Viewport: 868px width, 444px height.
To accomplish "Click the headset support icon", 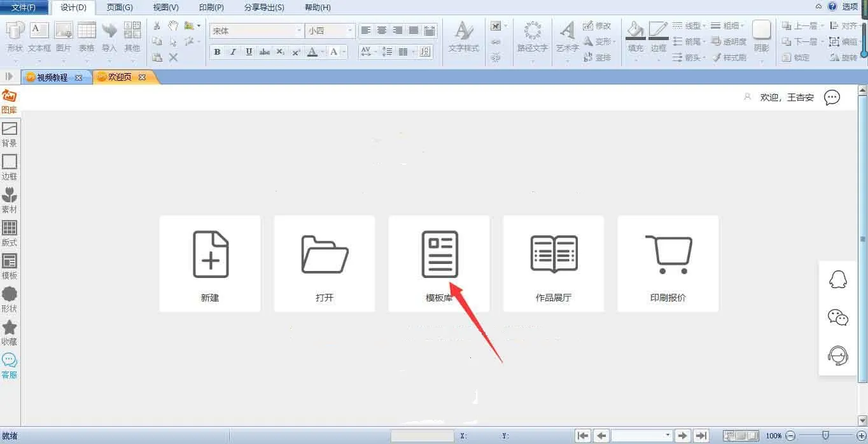I will pos(838,355).
